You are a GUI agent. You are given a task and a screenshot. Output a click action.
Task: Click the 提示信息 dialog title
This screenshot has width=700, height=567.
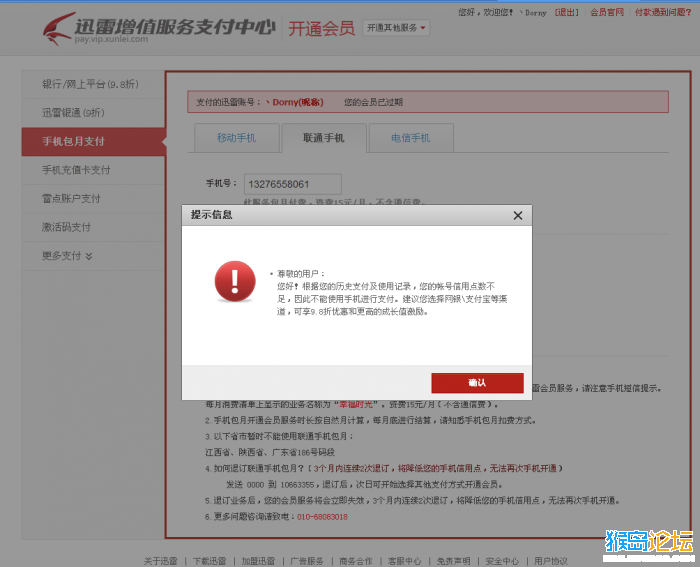coord(212,215)
